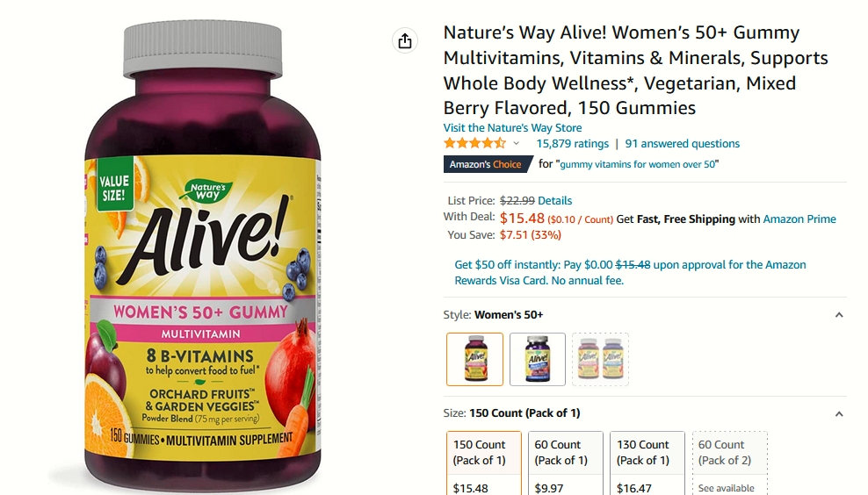Choose the 130 Count (Pack of 1) size
Viewport: 868px width, 495px height.
click(647, 463)
